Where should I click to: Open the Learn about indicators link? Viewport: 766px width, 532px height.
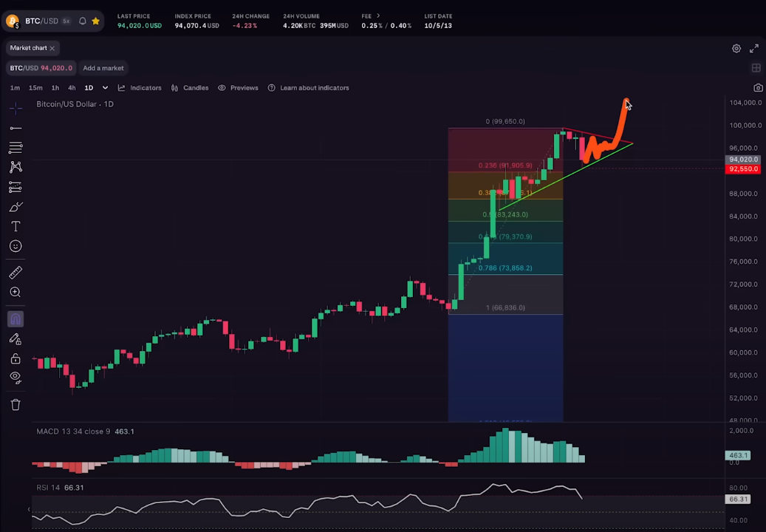coord(308,88)
